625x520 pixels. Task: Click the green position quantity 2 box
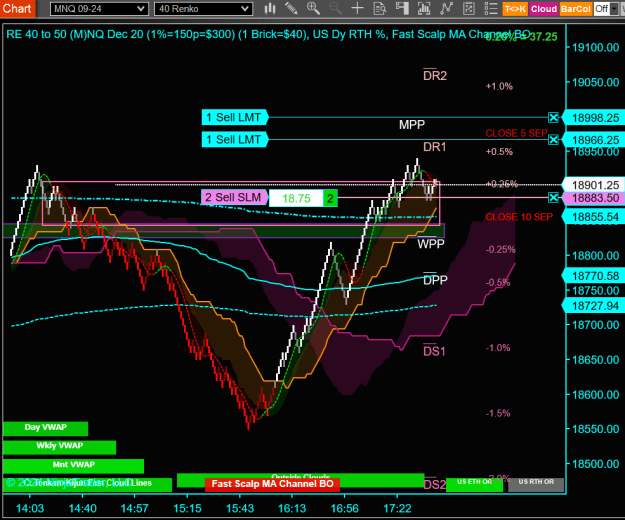(330, 198)
